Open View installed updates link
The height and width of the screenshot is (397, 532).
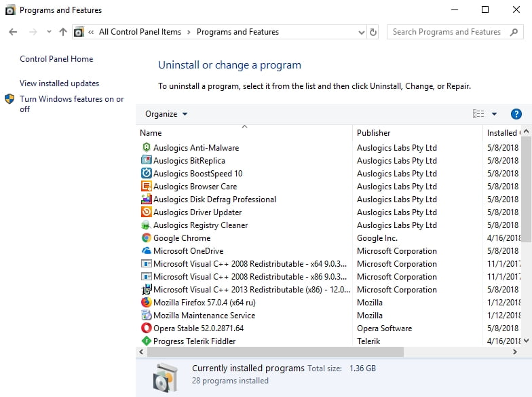tap(60, 83)
